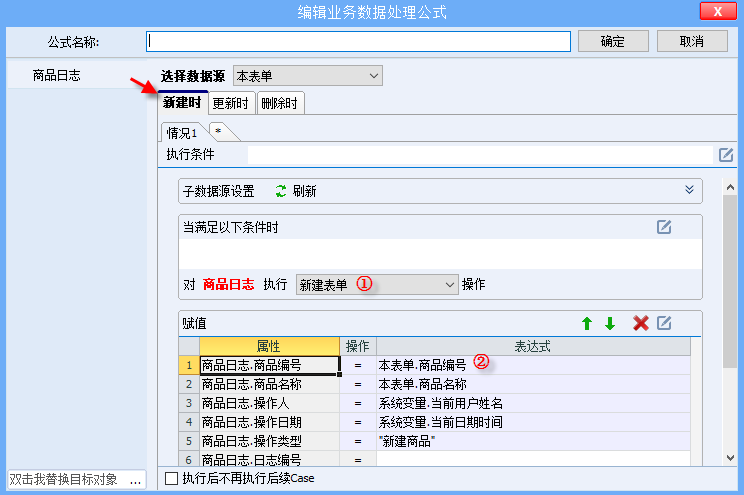
Task: Click expression 系统变量.当前用户姓名
Action: point(533,403)
